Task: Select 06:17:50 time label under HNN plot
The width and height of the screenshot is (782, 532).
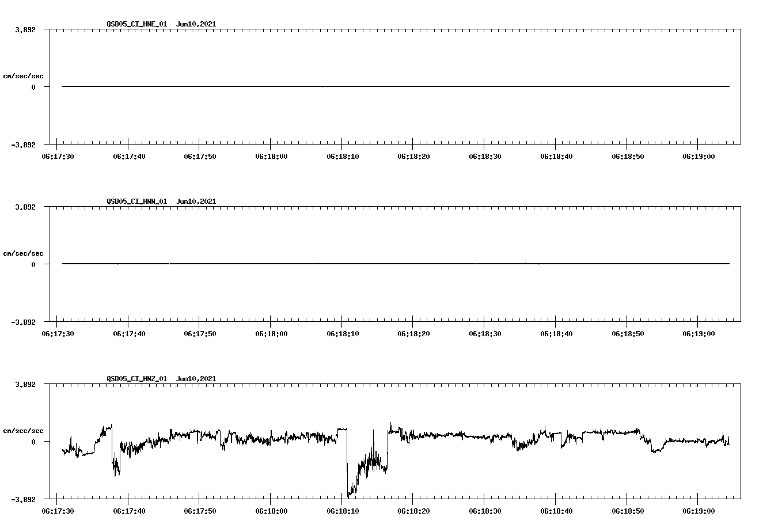Action: 200,334
